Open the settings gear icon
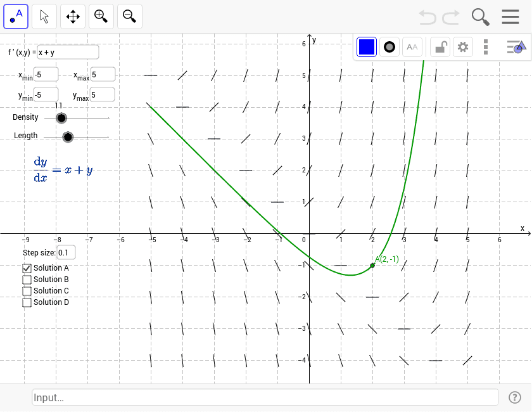This screenshot has width=532, height=412. [462, 47]
